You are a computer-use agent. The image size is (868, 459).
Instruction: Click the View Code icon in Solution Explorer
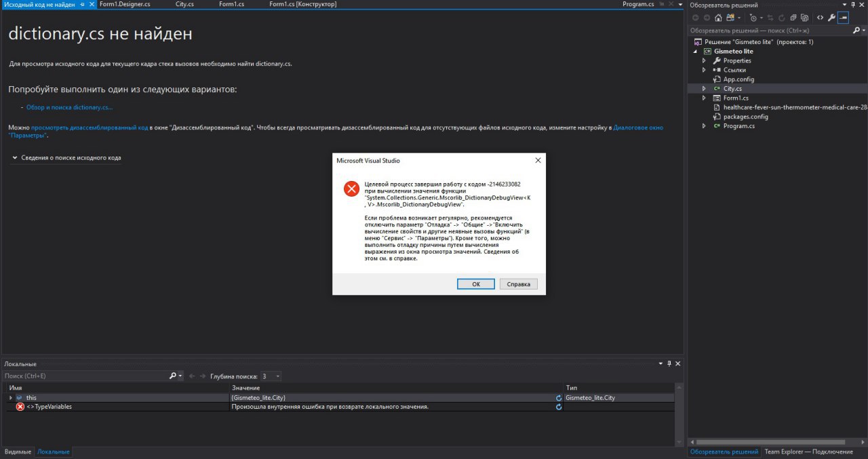820,18
